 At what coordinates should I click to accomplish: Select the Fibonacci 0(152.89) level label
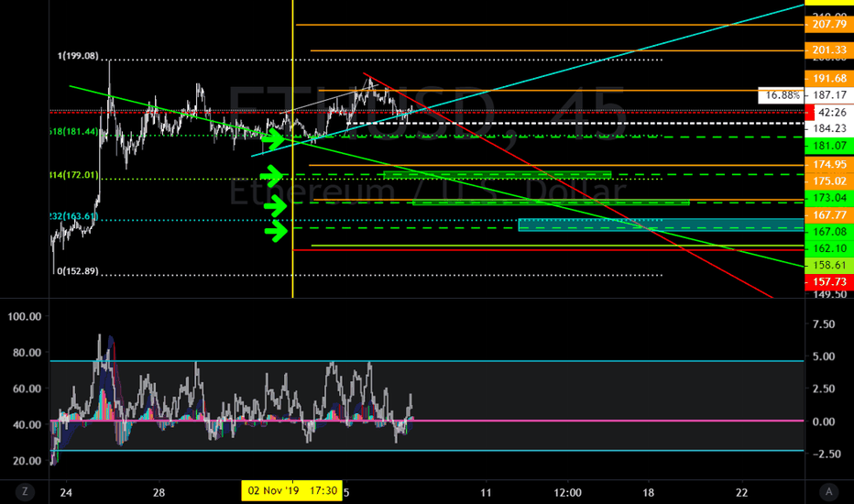coord(78,271)
